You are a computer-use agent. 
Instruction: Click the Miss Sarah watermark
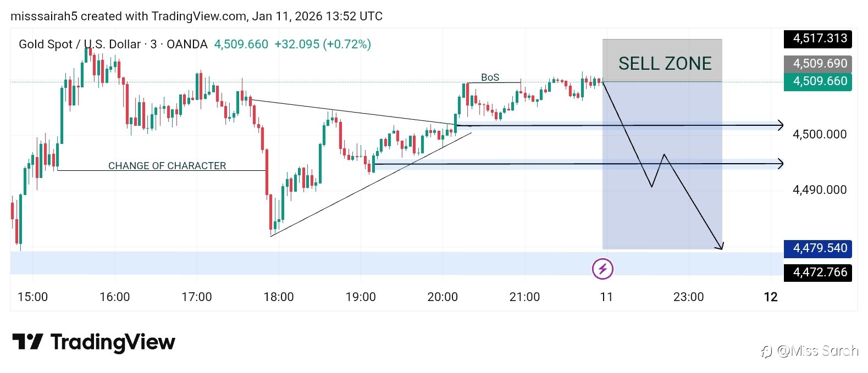pyautogui.click(x=810, y=350)
